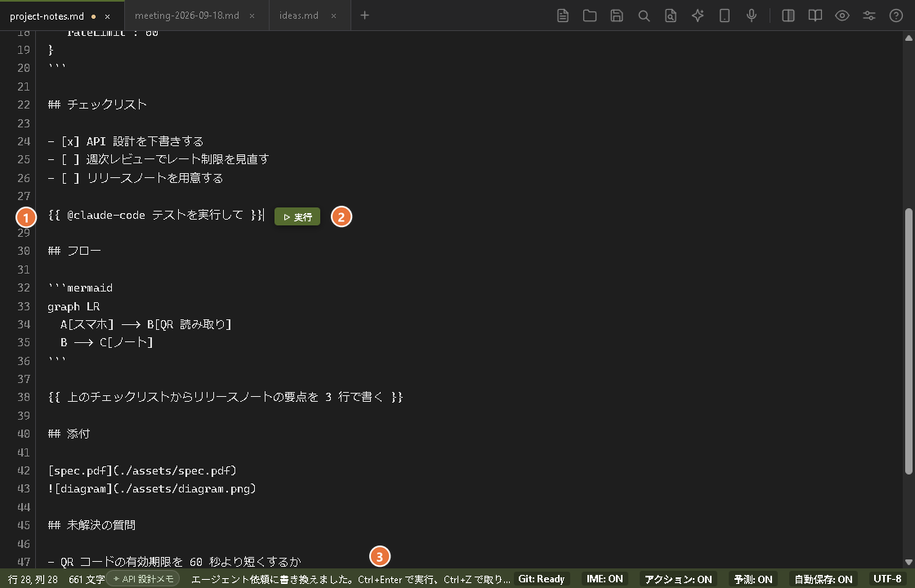This screenshot has height=588, width=915.
Task: Click the ## 未解決の質問 heading
Action: 91,525
